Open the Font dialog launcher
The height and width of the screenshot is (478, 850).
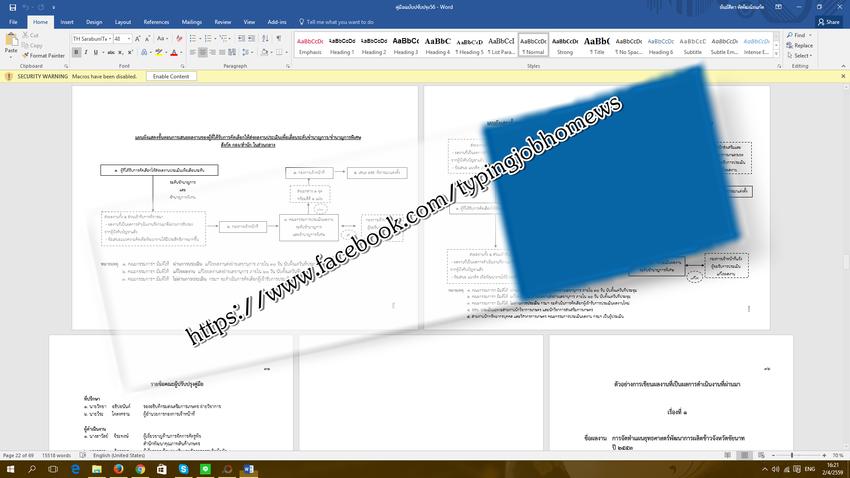point(182,66)
